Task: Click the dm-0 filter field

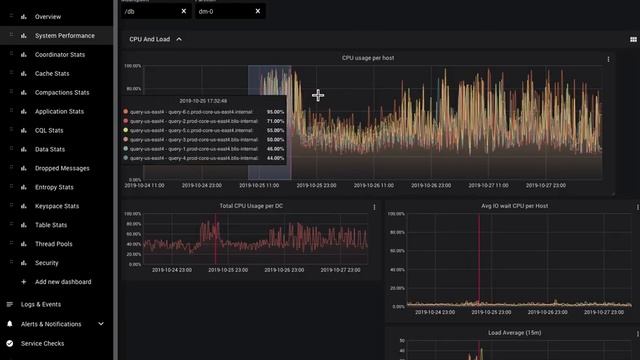Action: click(230, 11)
